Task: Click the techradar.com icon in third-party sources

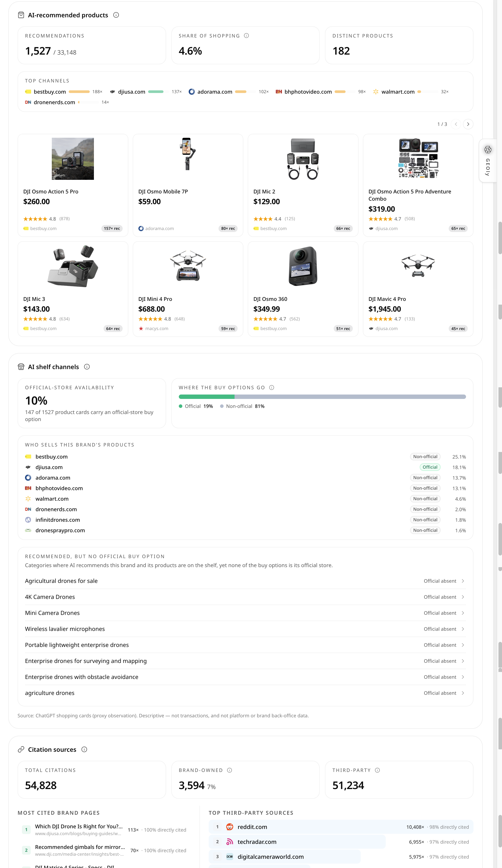Action: pyautogui.click(x=230, y=841)
